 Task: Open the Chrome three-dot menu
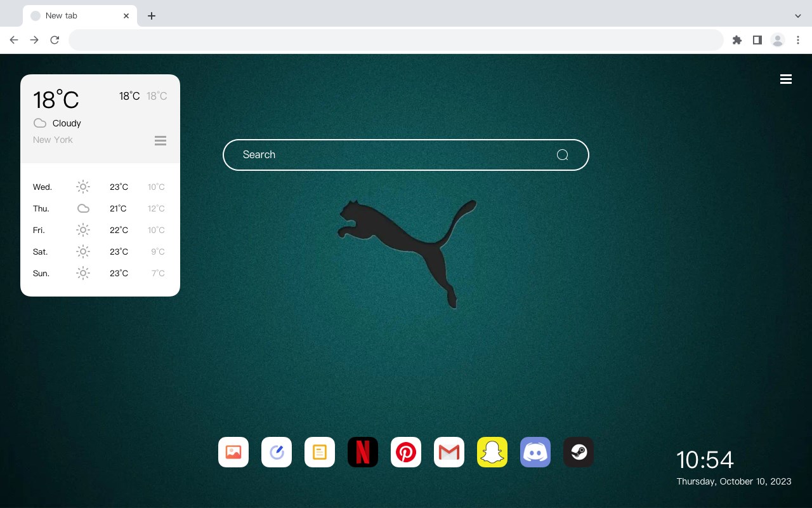798,40
